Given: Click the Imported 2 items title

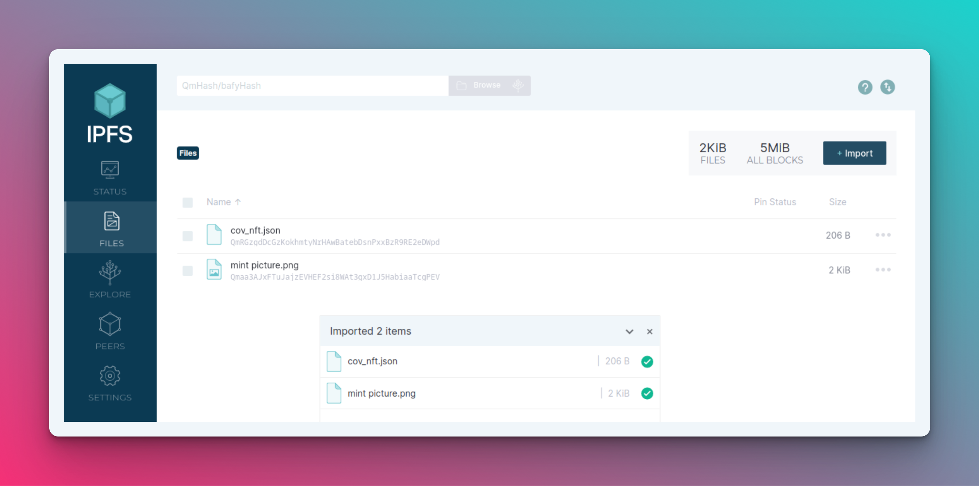Looking at the screenshot, I should 370,331.
